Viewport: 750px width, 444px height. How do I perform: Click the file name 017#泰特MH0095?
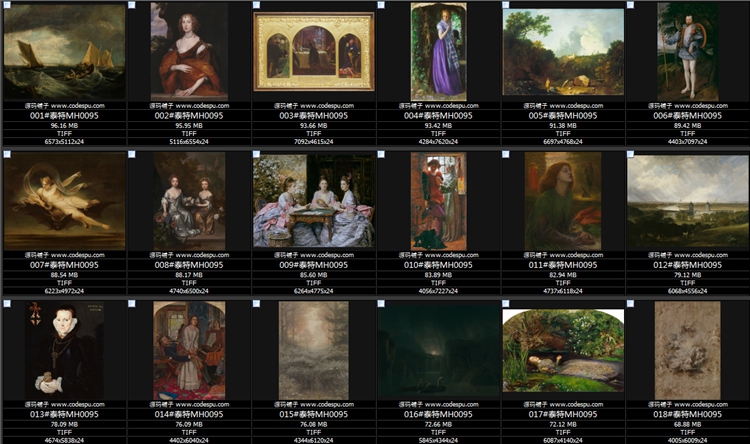pos(563,414)
